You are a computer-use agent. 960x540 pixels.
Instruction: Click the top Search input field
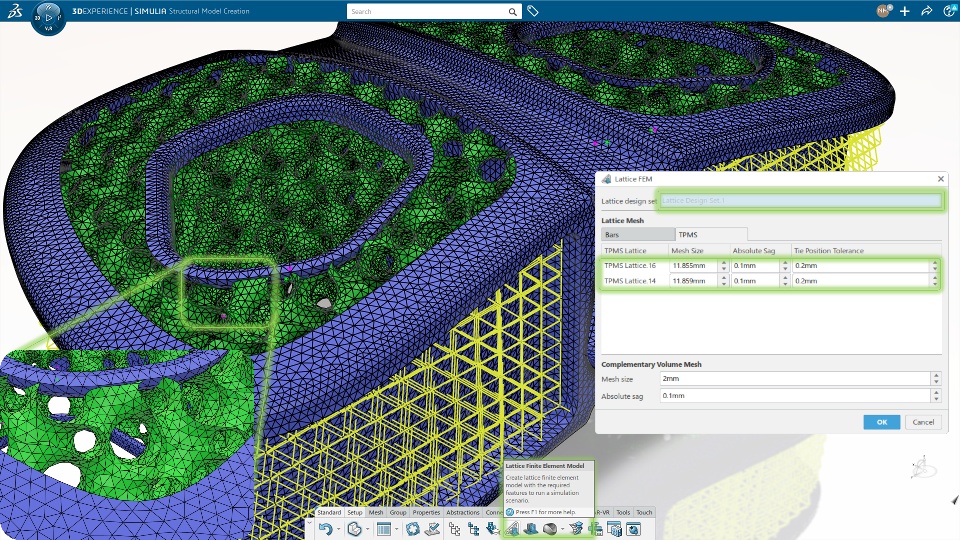tap(427, 12)
